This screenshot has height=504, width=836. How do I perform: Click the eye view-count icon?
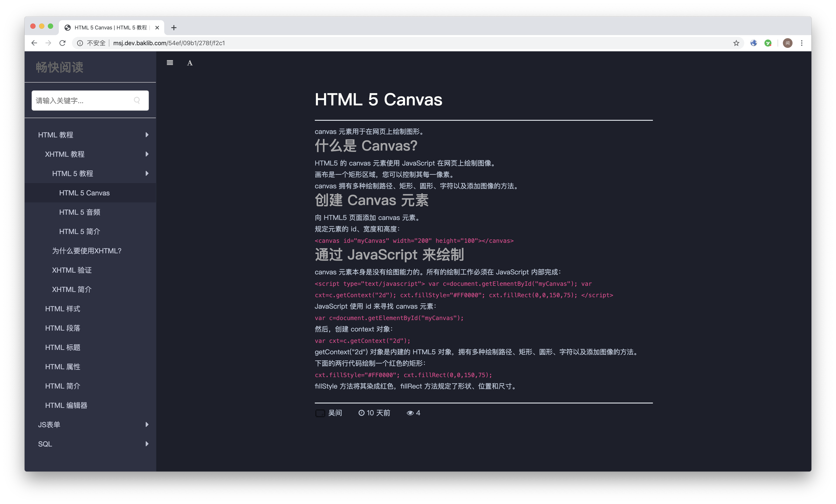tap(410, 413)
